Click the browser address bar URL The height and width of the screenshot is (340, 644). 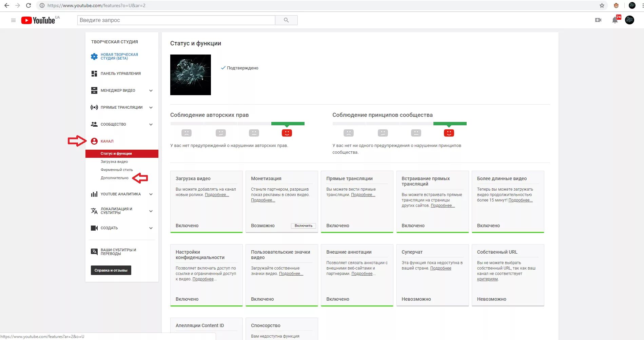(96, 5)
